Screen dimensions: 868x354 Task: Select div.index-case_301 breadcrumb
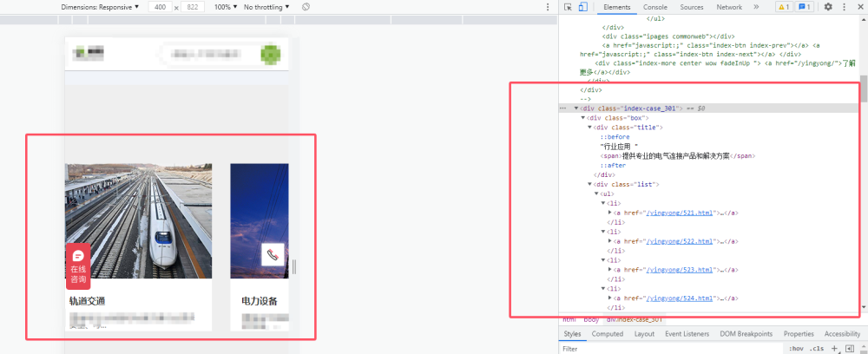click(635, 319)
